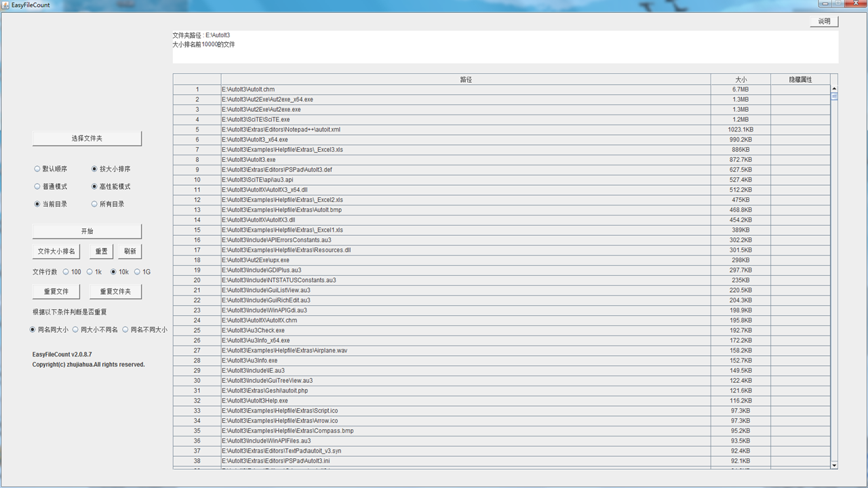This screenshot has width=868, height=488.
Task: Click the EasyFileCount title bar icon
Action: [5, 5]
